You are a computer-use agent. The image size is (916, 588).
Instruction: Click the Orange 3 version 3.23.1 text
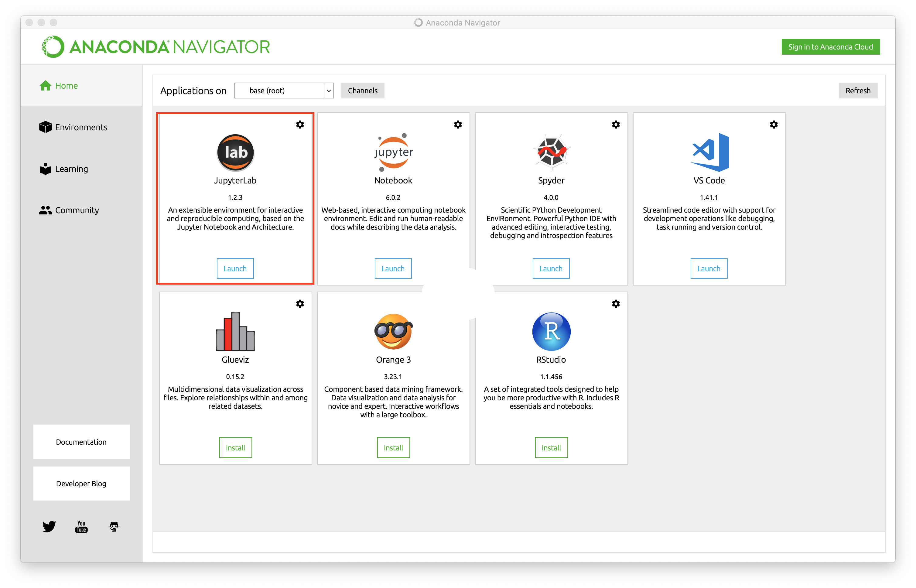[393, 377]
